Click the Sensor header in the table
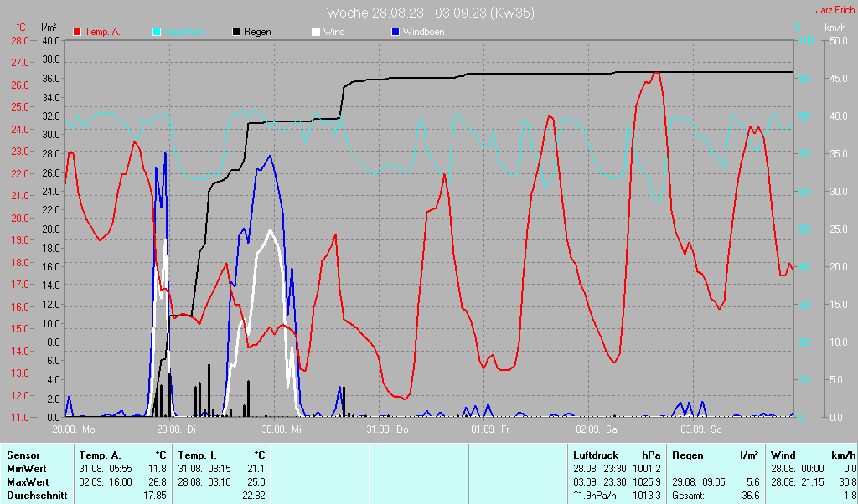This screenshot has height=504, width=858. click(23, 455)
